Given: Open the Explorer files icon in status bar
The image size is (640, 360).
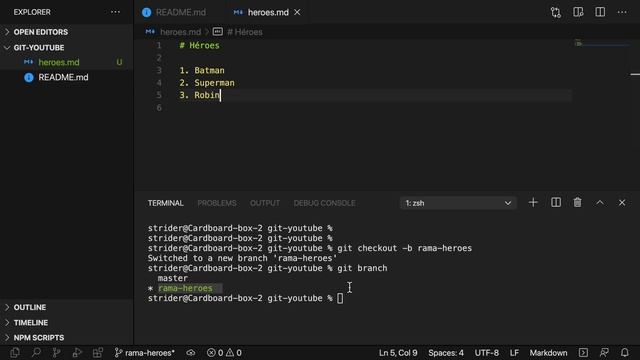Looking at the screenshot, I should tap(15, 353).
